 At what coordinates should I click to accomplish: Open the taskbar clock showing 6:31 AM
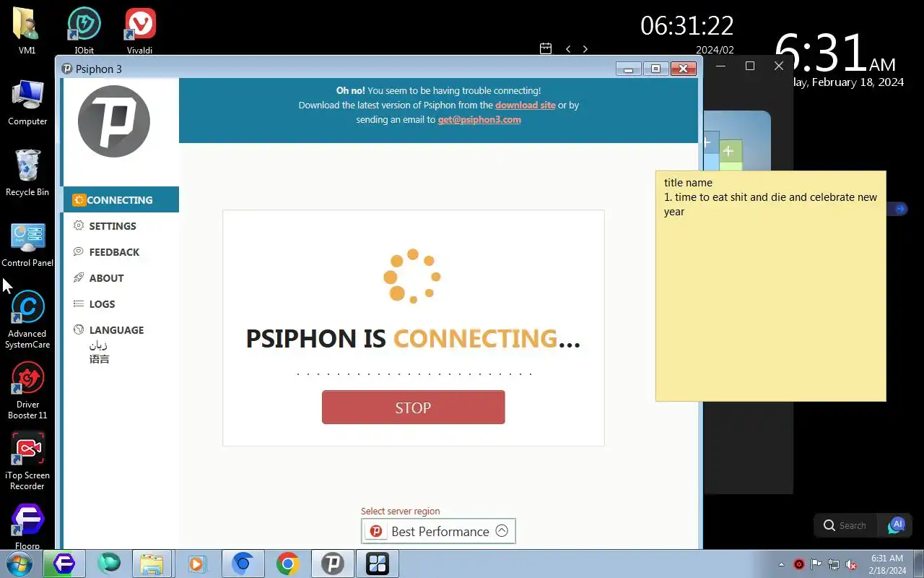click(x=887, y=564)
